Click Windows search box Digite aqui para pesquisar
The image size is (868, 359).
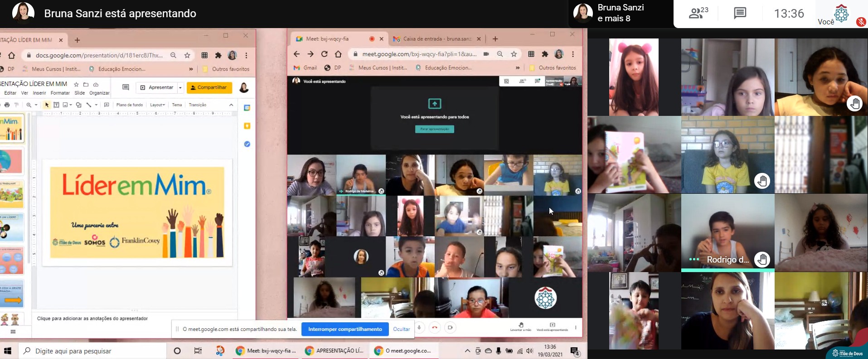tap(91, 351)
